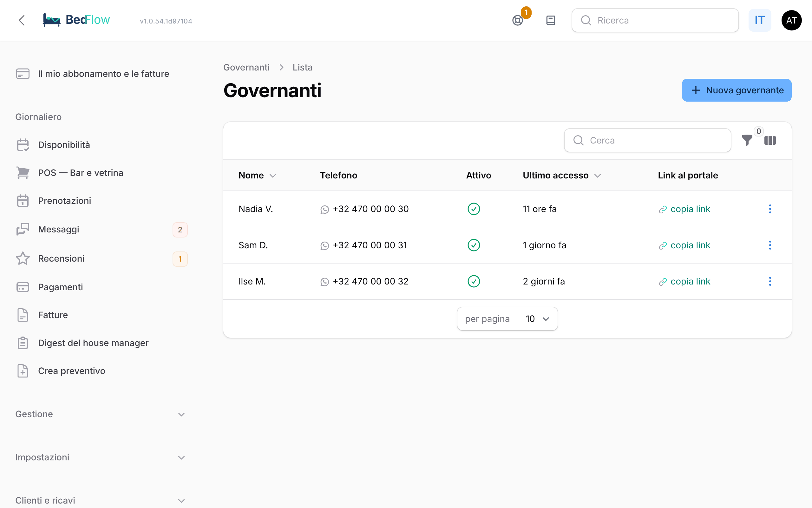Viewport: 812px width, 508px height.
Task: Open the BedFlow logo home link
Action: tap(76, 20)
